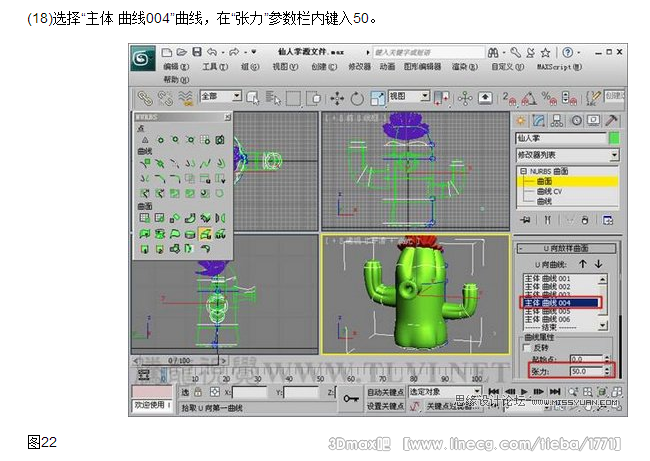This screenshot has height=461, width=650.
Task: Open the 视图 reference coordinate dropdown
Action: [x=409, y=96]
